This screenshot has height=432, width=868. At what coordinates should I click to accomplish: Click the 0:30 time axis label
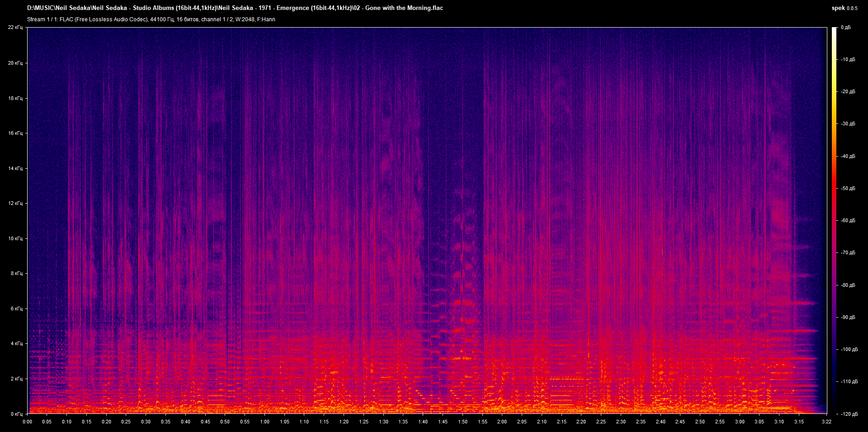pos(146,422)
